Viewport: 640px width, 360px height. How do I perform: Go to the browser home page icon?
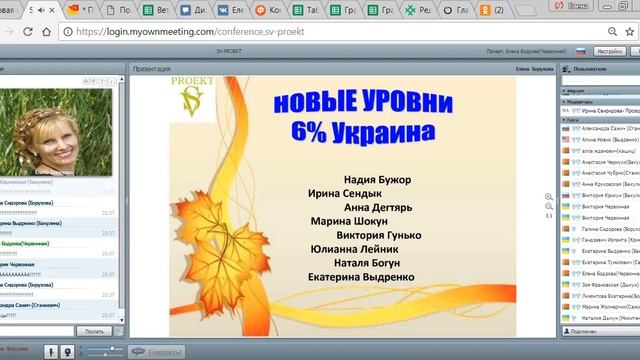(x=47, y=31)
